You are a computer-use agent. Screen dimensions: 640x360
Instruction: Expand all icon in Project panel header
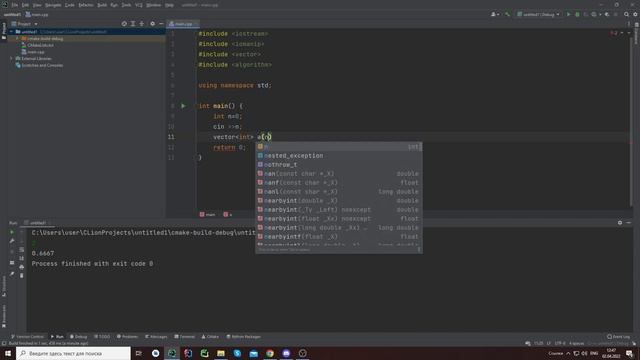133,24
